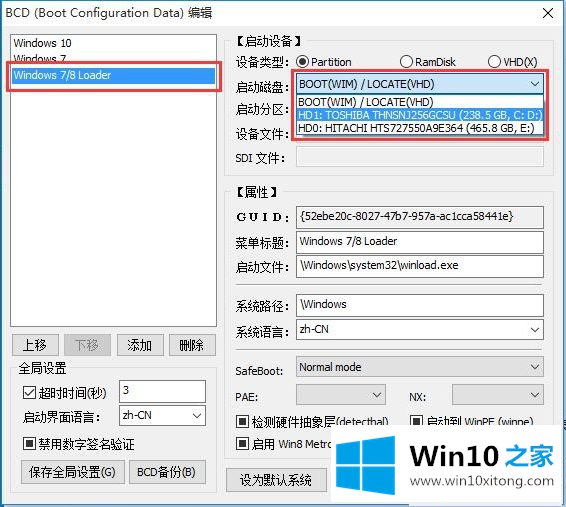The height and width of the screenshot is (507, 566).
Task: Click the GUID field
Action: [420, 217]
